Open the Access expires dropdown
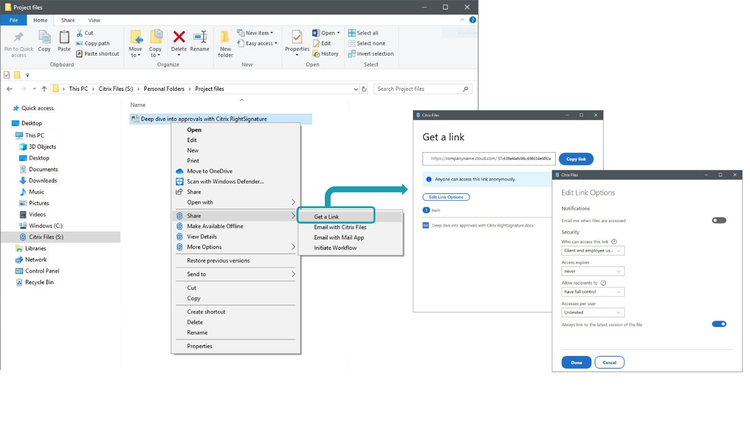 click(593, 271)
